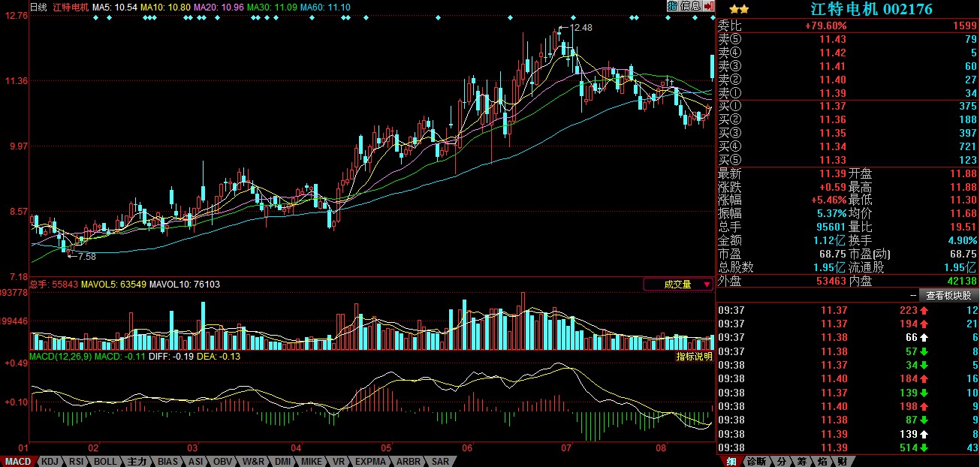The image size is (980, 467).
Task: Switch to the 主力 indicator tab
Action: pos(136,461)
